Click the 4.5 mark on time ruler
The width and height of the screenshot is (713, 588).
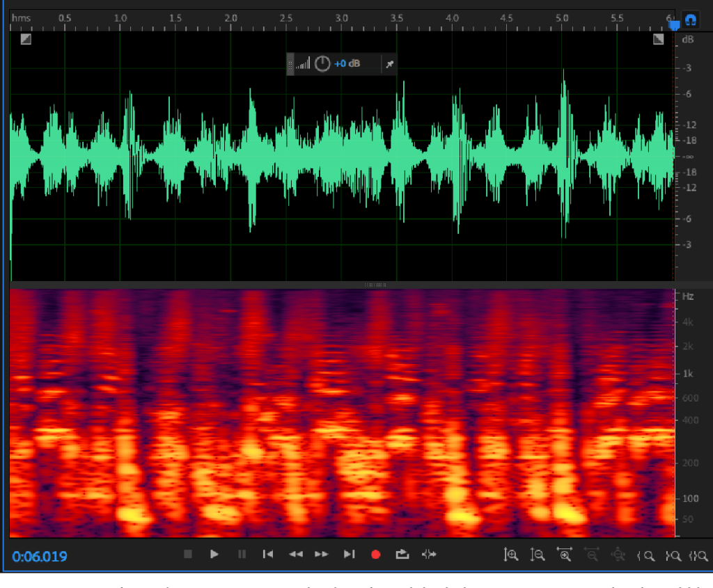(x=506, y=17)
